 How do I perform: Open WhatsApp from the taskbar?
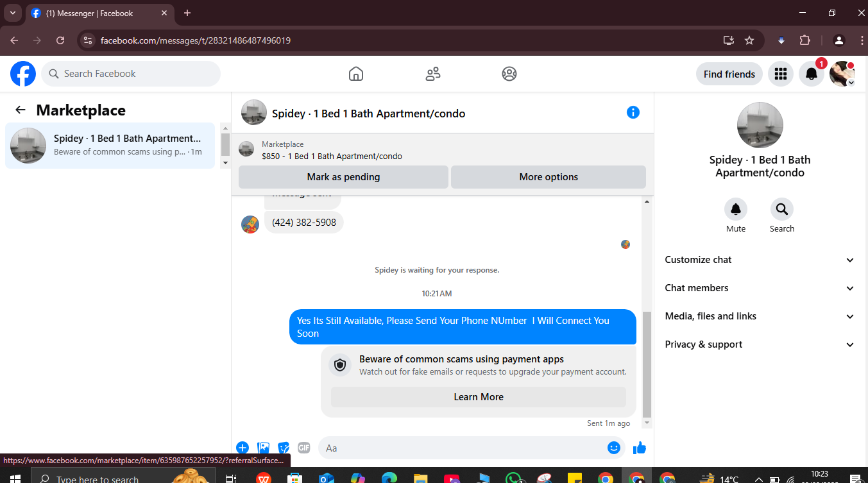coord(513,479)
